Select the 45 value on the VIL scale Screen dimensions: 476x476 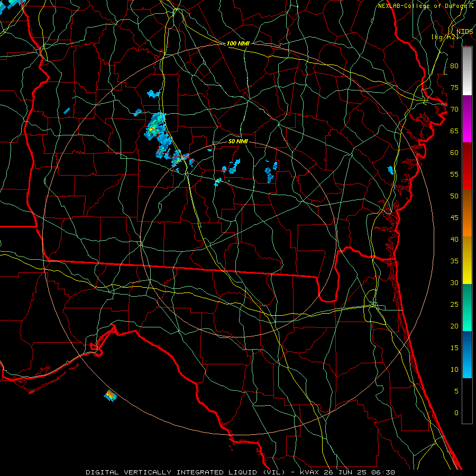click(454, 218)
